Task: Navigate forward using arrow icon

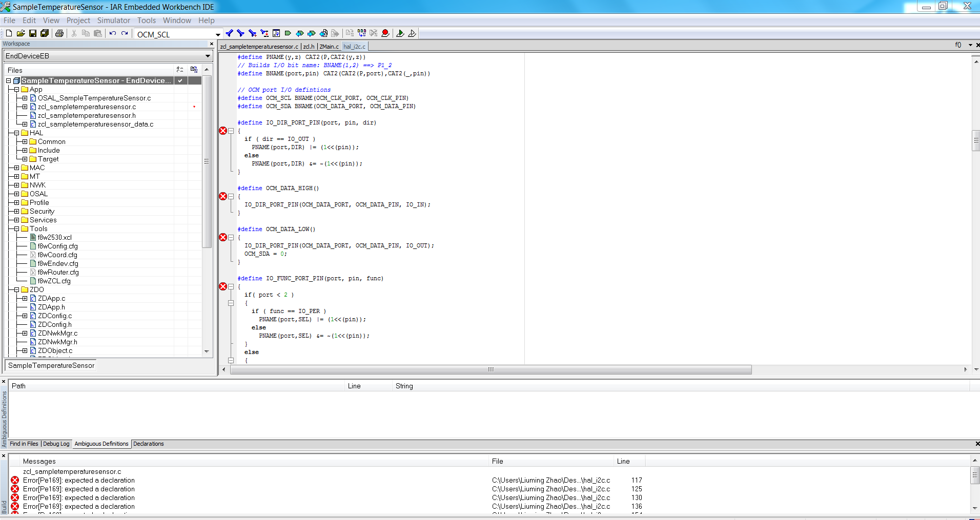Action: pyautogui.click(x=335, y=33)
